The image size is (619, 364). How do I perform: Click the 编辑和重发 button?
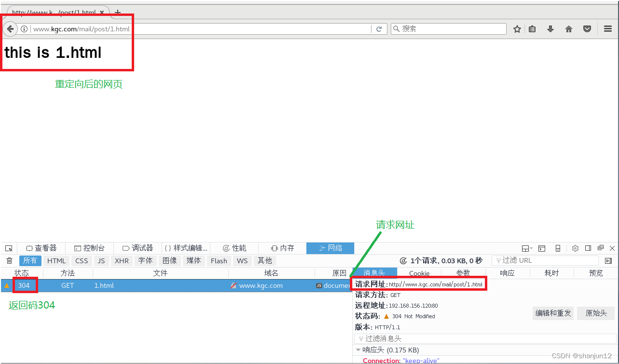click(552, 313)
